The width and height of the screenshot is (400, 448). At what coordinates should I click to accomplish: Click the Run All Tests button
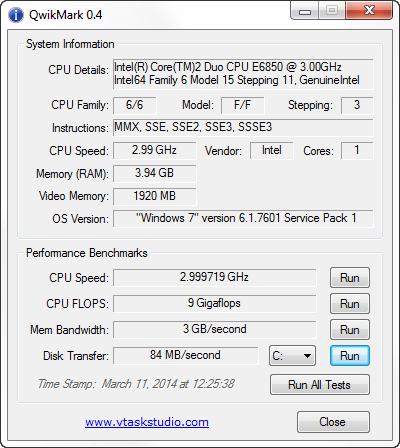(320, 385)
